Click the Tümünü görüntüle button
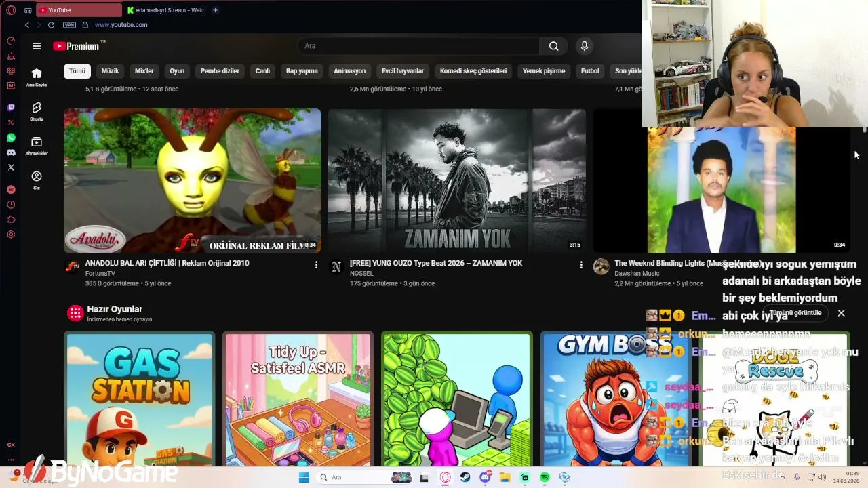 coord(795,313)
